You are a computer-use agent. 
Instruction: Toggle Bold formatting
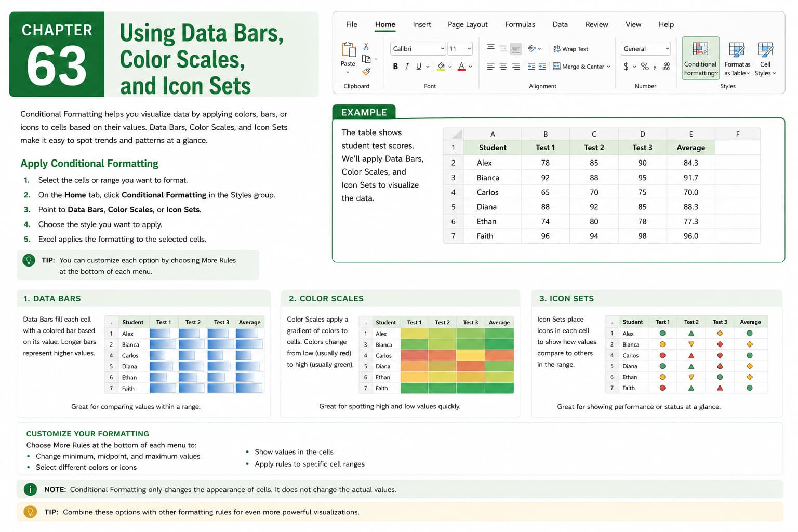click(395, 66)
